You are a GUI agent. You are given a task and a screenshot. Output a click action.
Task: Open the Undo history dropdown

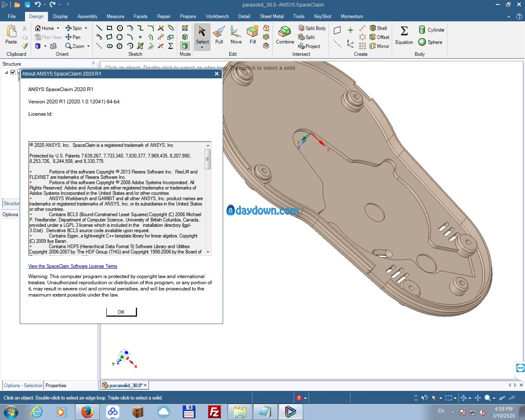coord(44,5)
